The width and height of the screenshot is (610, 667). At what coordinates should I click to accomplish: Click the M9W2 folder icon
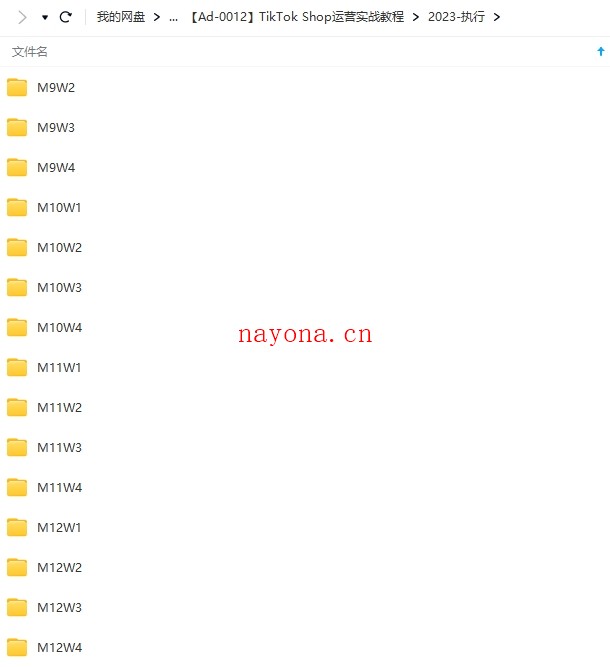pyautogui.click(x=17, y=87)
